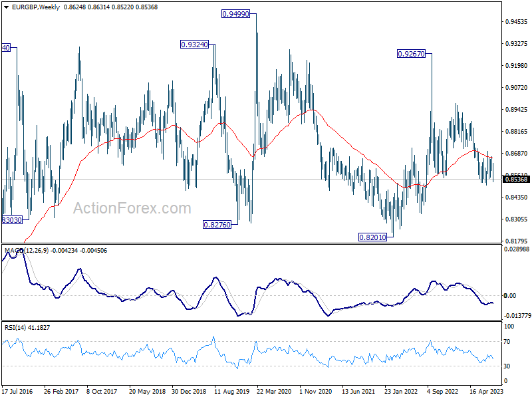Viewport: 532px width, 399px height.
Task: Click the 8 Oct 2017 date label
Action: (x=102, y=391)
